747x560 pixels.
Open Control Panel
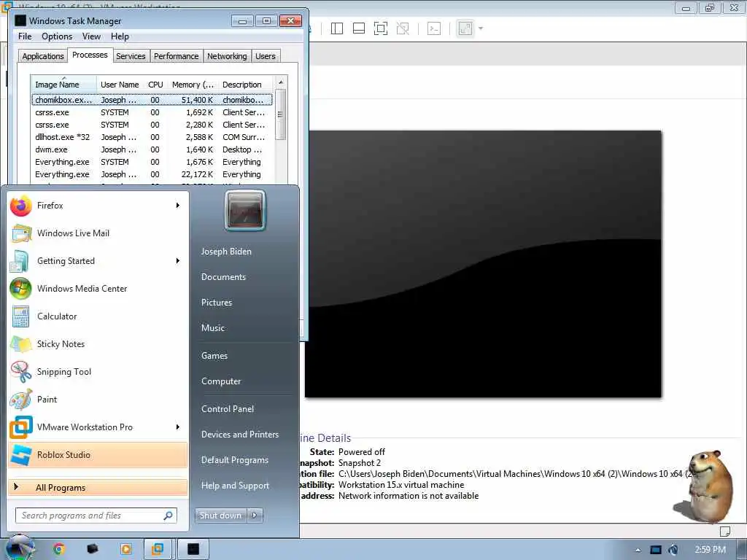228,409
